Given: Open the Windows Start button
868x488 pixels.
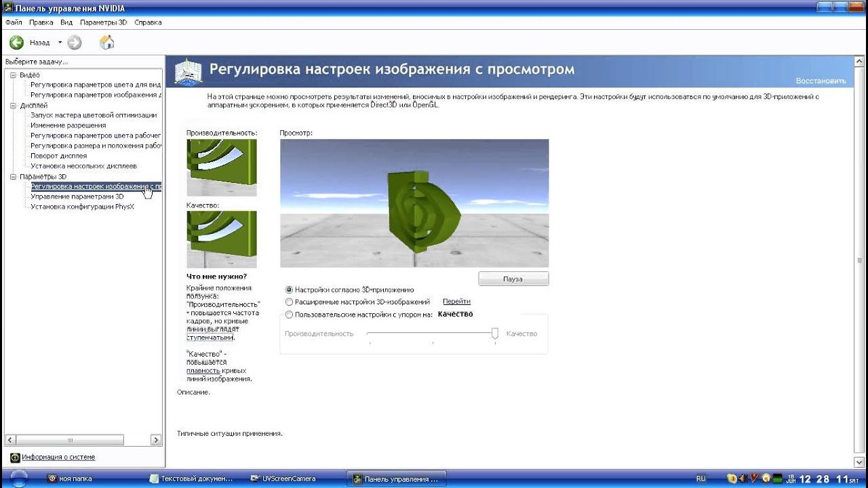Looking at the screenshot, I should [x=18, y=479].
